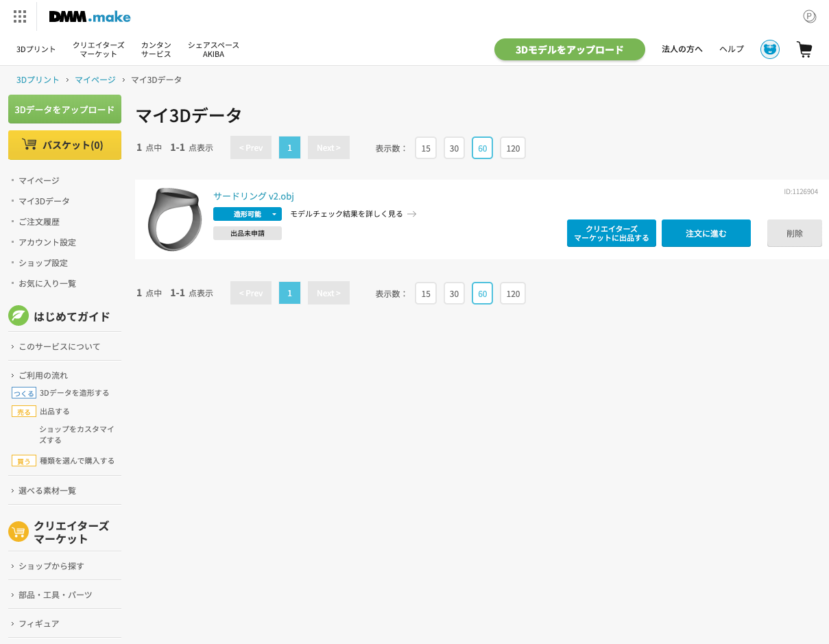Viewport: 829px width, 644px height.
Task: Click マイページ in the breadcrumb
Action: (95, 80)
